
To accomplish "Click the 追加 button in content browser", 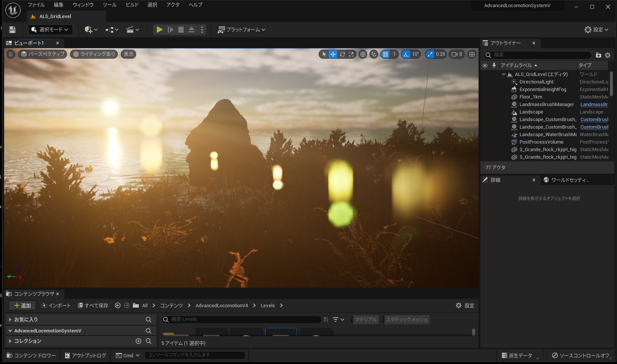I will 22,306.
